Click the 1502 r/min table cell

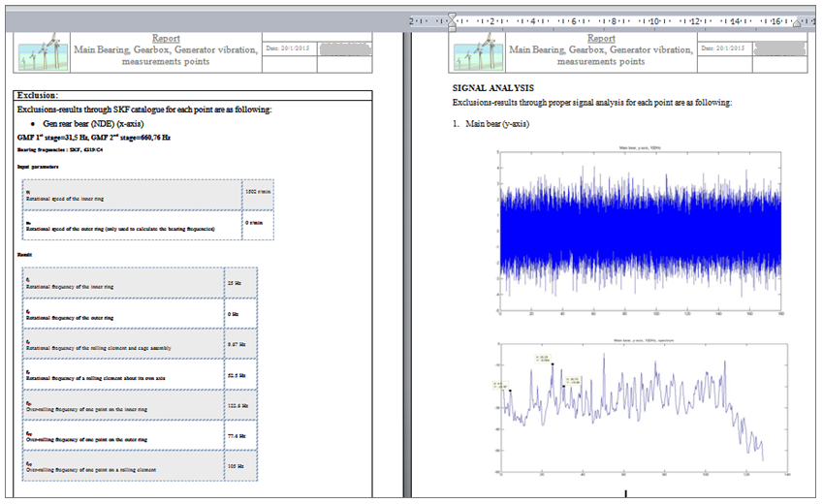(x=258, y=195)
